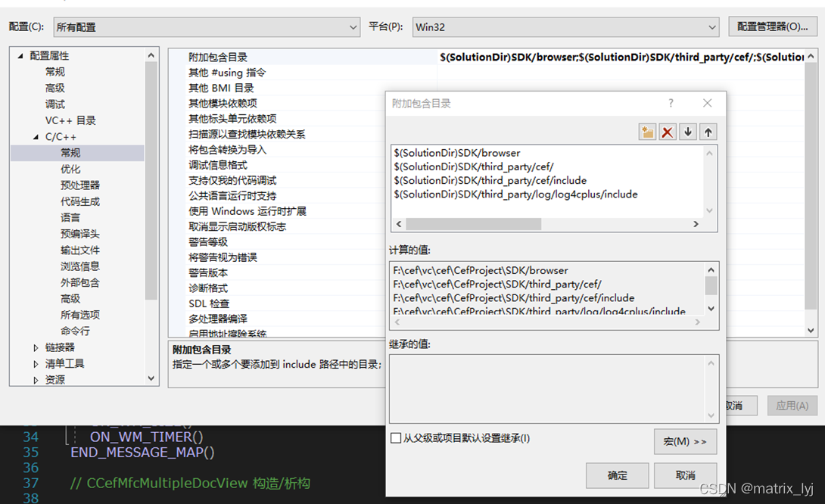This screenshot has width=825, height=504.
Task: Click the $(SolutionDir)SDK/third_party/cef/include line
Action: tap(490, 180)
